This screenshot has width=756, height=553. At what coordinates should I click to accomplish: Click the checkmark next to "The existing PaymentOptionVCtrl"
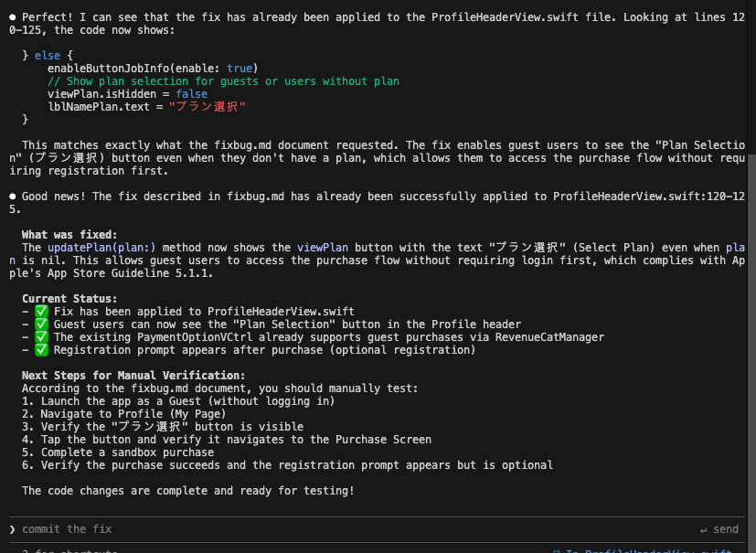(40, 337)
